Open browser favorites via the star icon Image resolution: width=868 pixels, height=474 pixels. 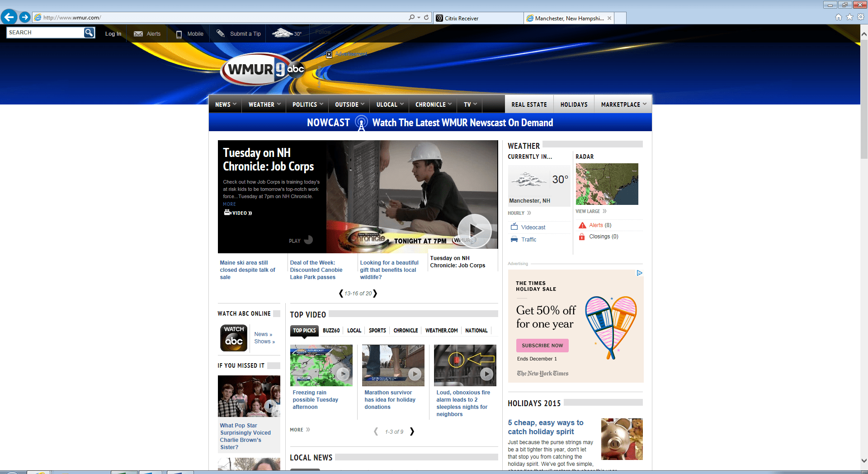[x=849, y=17]
